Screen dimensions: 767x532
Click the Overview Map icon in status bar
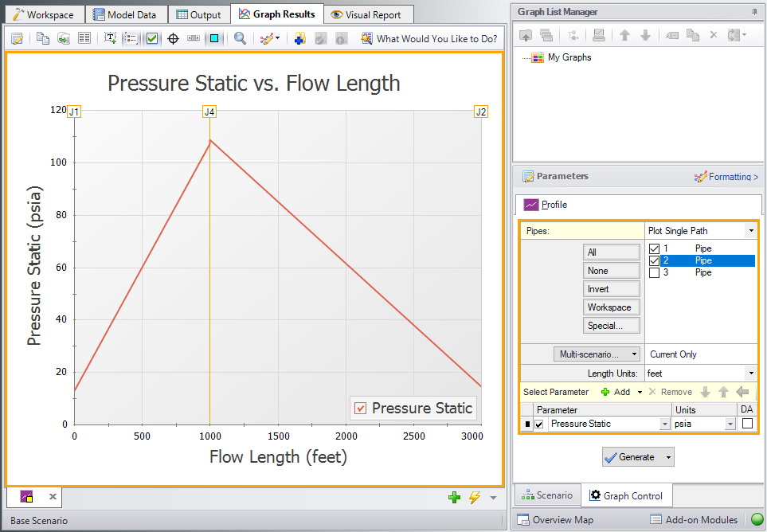click(523, 520)
